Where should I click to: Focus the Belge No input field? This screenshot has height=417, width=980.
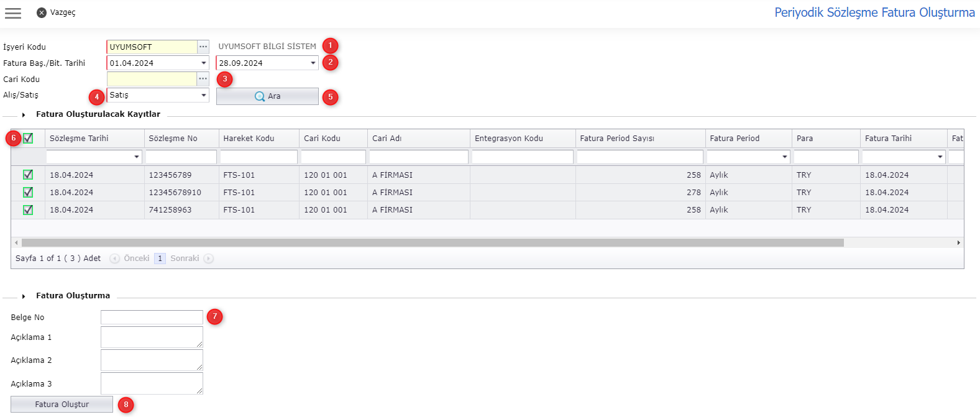click(x=152, y=317)
